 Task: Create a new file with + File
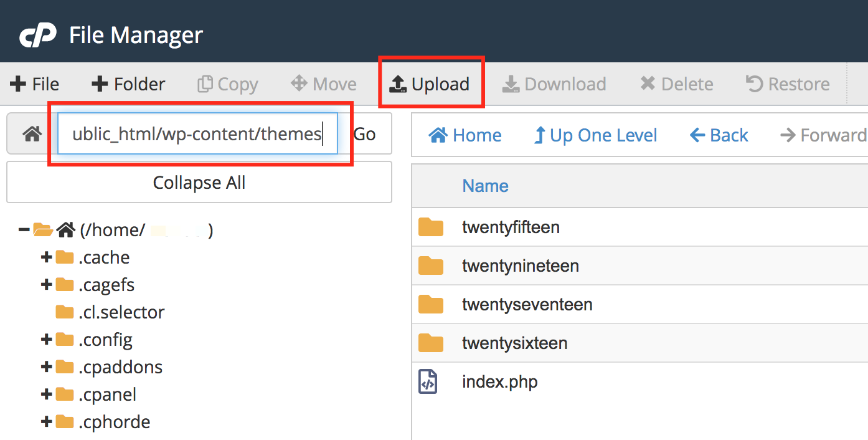coord(35,84)
